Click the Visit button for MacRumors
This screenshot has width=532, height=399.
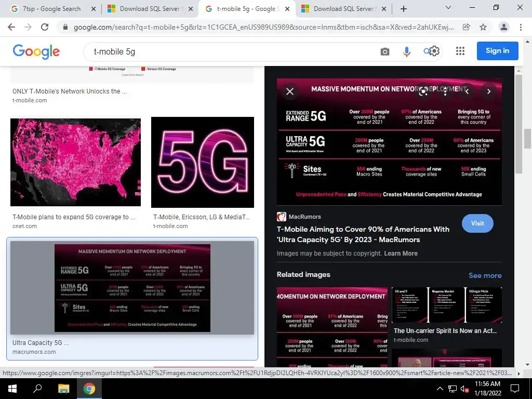pos(477,223)
